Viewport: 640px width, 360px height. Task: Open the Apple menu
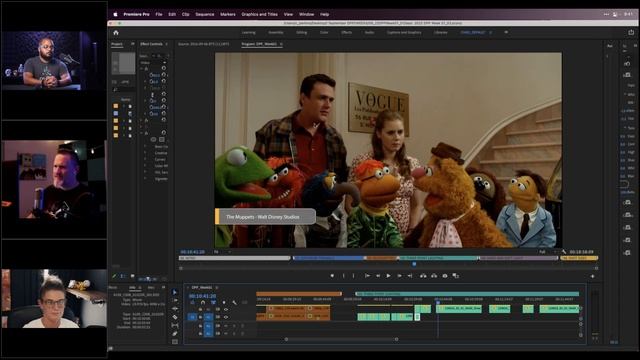tap(115, 14)
